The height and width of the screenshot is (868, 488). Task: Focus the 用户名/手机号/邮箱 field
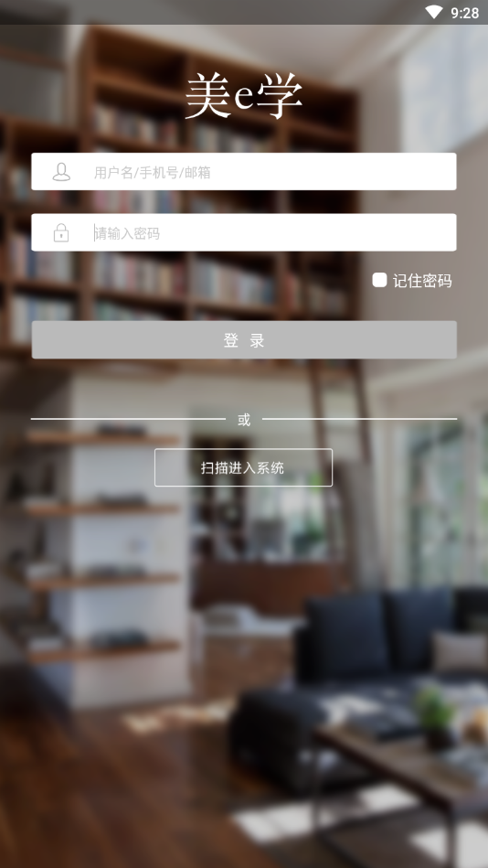tap(244, 172)
